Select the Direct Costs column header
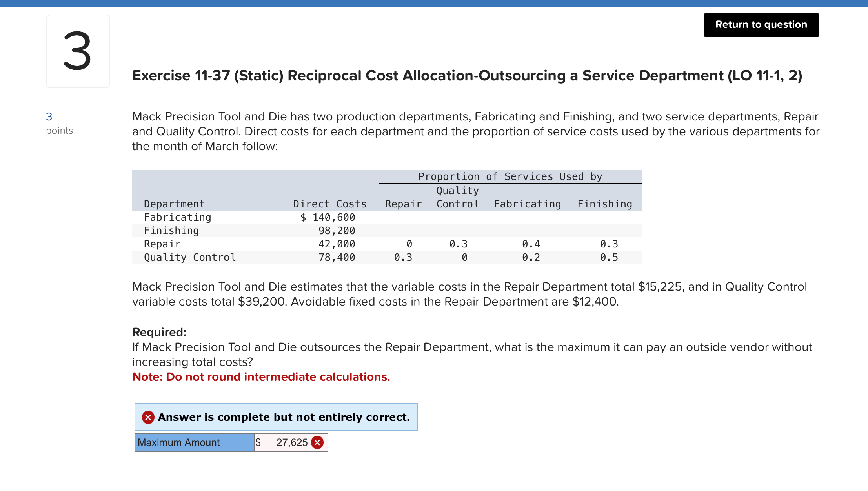The height and width of the screenshot is (491, 868). 329,204
